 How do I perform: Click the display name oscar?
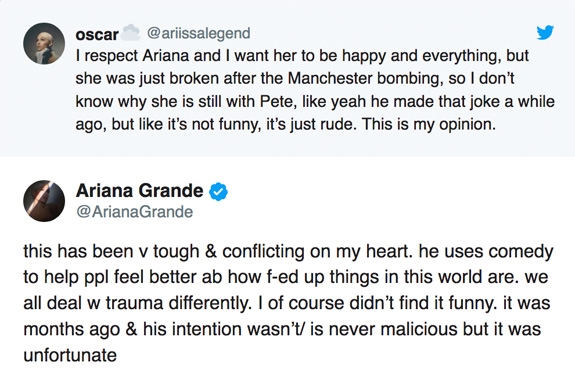[x=97, y=34]
